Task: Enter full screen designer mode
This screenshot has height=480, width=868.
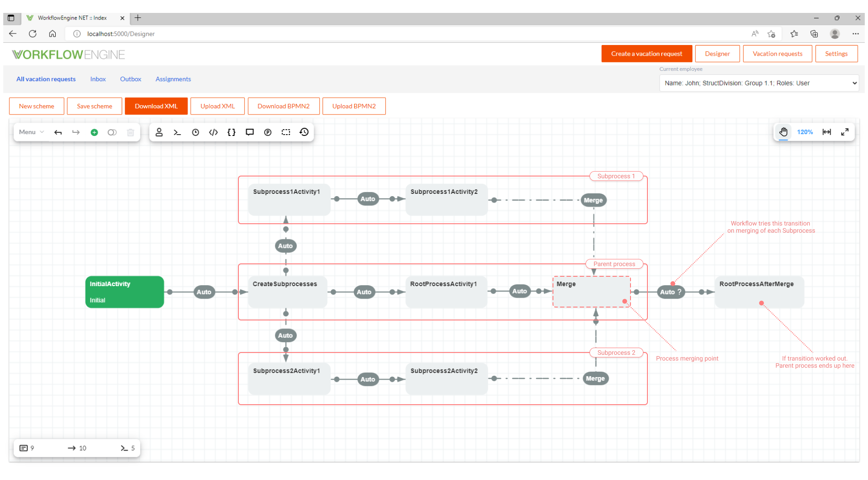Action: (x=845, y=132)
